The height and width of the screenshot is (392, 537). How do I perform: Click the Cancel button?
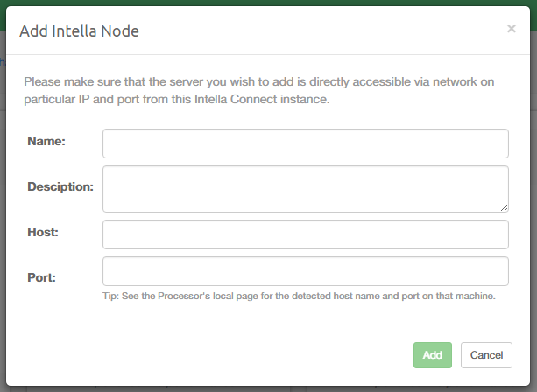tap(486, 355)
